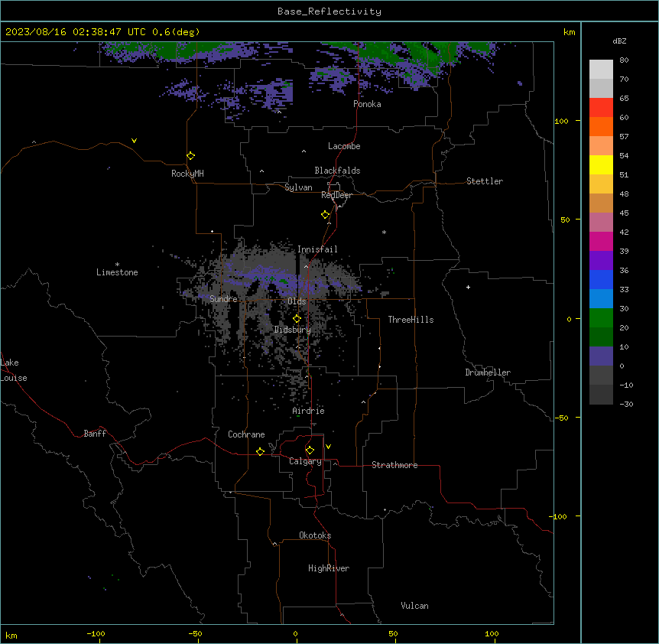The image size is (659, 644).
Task: Click the yellow V marker northwest of RockyMH
Action: [x=134, y=141]
